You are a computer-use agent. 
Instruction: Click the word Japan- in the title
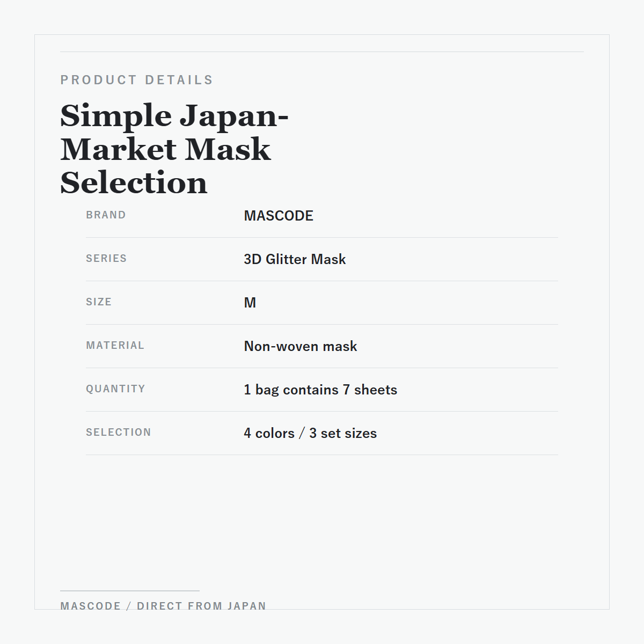tap(234, 116)
